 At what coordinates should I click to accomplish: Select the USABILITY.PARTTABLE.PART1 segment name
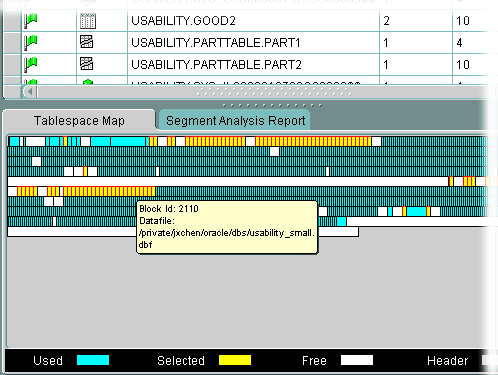[x=216, y=43]
